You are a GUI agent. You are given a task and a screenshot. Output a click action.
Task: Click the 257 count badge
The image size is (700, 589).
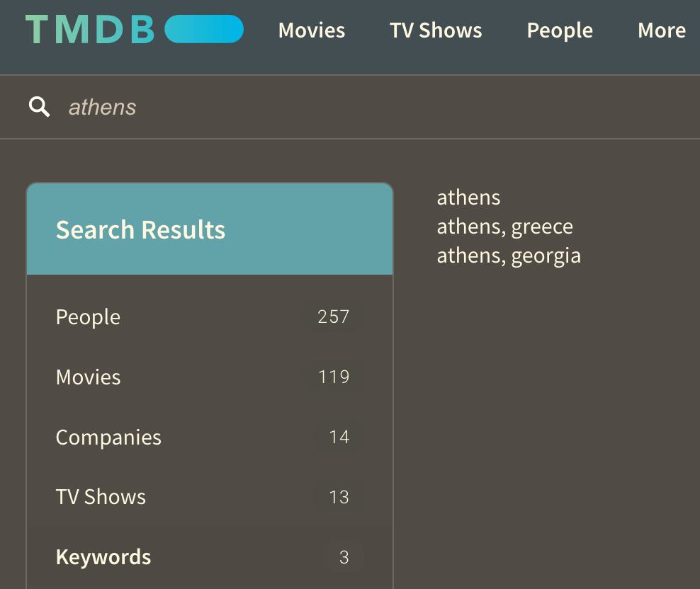(x=334, y=316)
